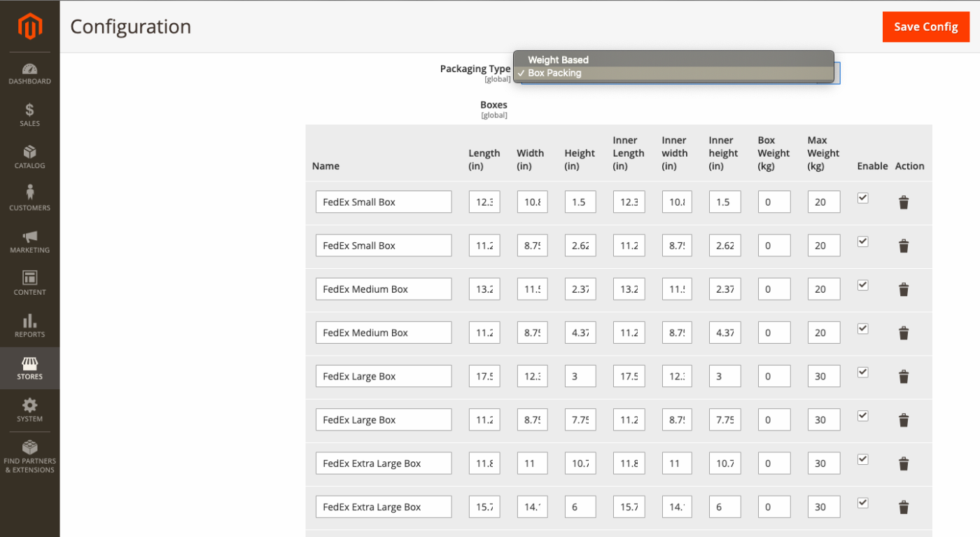The image size is (980, 537).
Task: Choose Weight Based packaging type option
Action: point(673,60)
